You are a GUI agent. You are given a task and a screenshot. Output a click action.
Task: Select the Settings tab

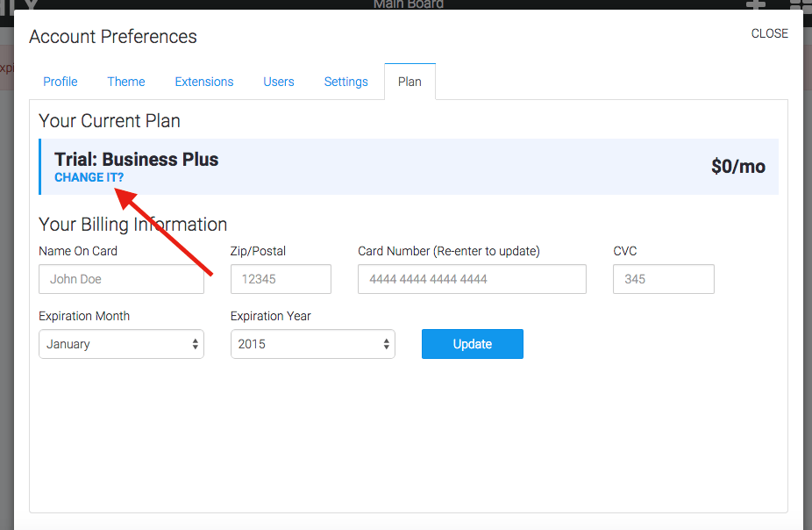tap(345, 82)
